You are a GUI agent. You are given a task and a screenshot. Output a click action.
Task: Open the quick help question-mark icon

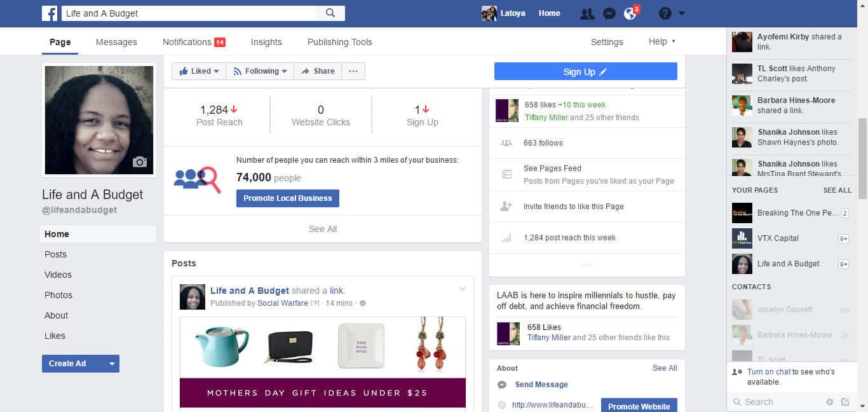[665, 13]
